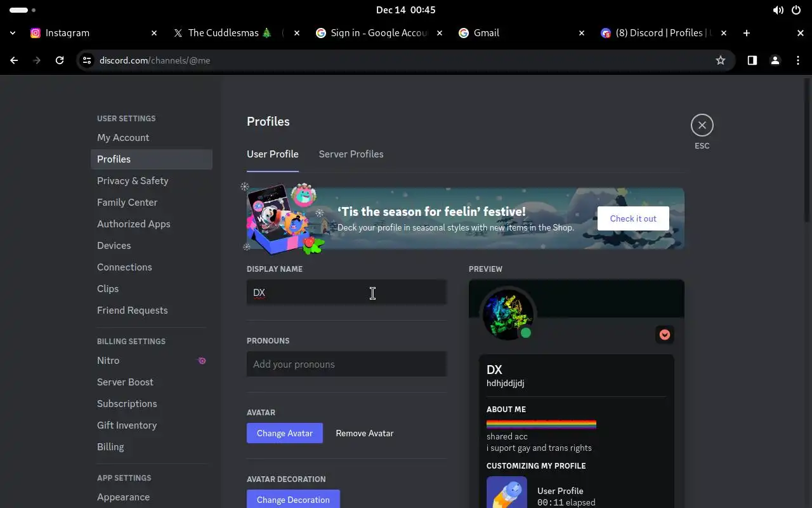Open Friend Requests settings
Image resolution: width=812 pixels, height=508 pixels.
click(151, 311)
